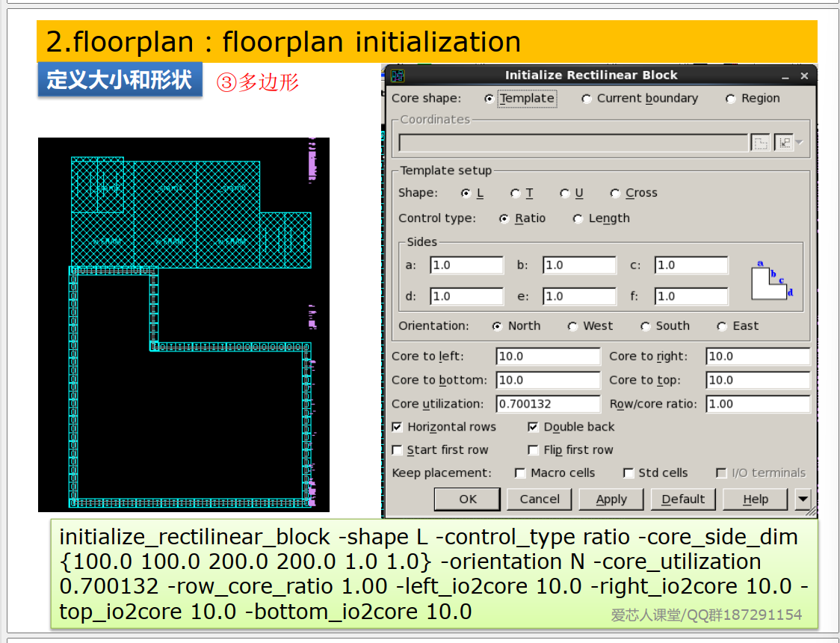Select the pick-from-layout pointer icon
This screenshot has width=840, height=643.
point(783,142)
